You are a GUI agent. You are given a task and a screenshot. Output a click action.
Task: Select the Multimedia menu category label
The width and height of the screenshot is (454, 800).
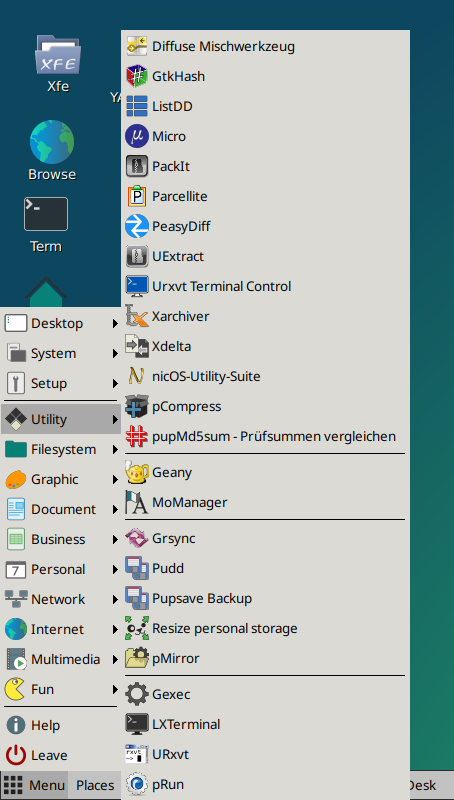[65, 659]
